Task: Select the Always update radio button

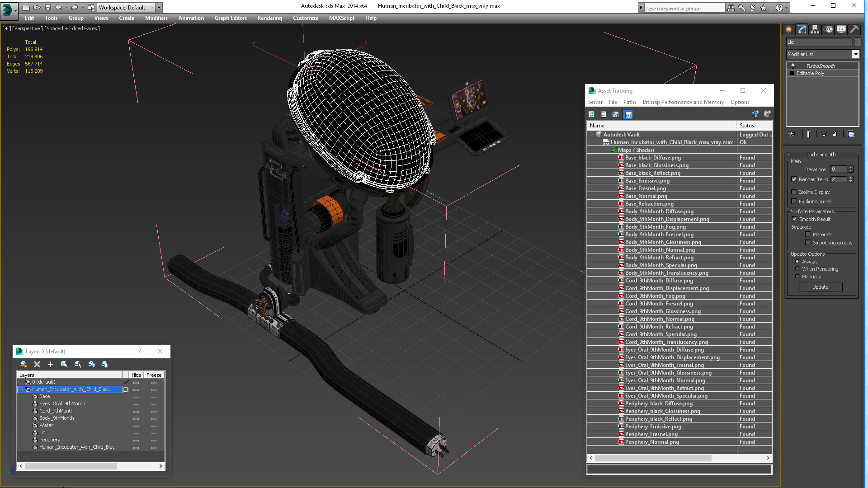Action: coord(797,262)
